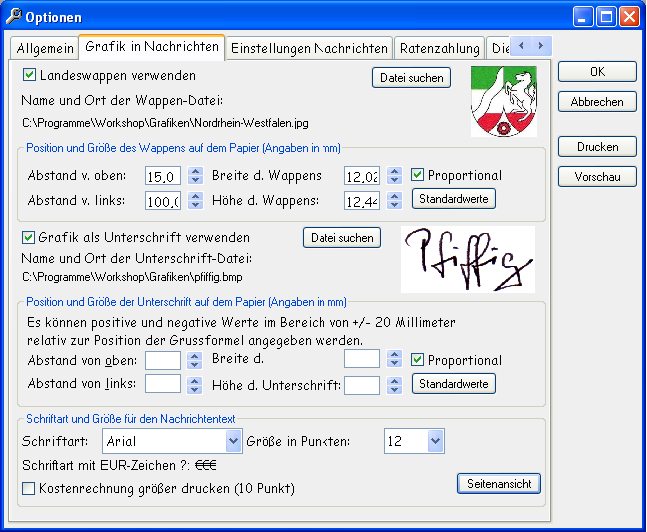Uncheck Landeswappen verwenden
Screen dimensions: 647x532
(29, 75)
